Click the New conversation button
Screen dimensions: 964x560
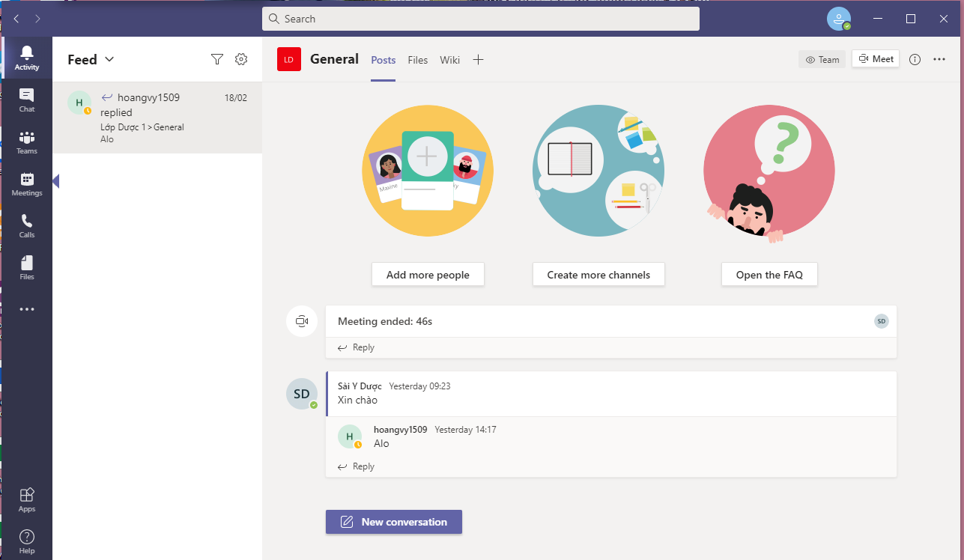[x=394, y=522]
